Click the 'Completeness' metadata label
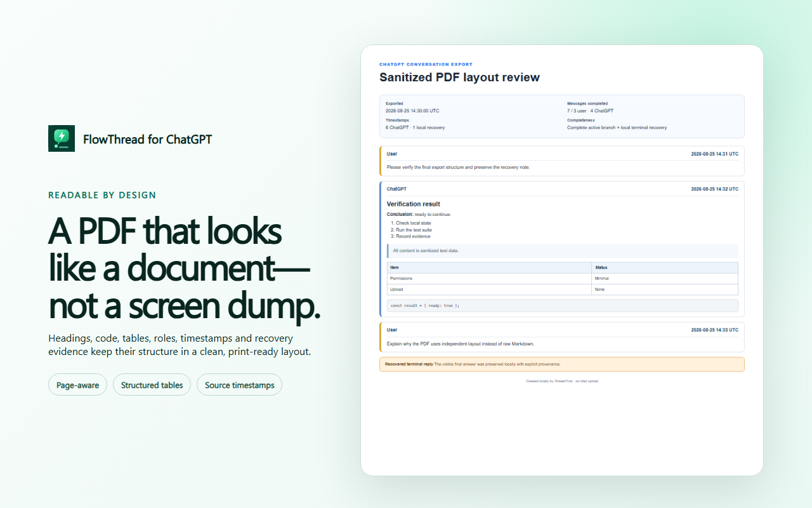Screen dimensions: 812x508 pos(581,120)
